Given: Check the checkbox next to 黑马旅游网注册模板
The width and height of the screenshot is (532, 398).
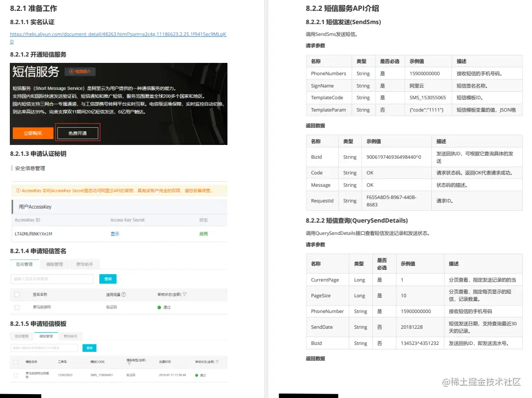Looking at the screenshot, I should pyautogui.click(x=16, y=374).
